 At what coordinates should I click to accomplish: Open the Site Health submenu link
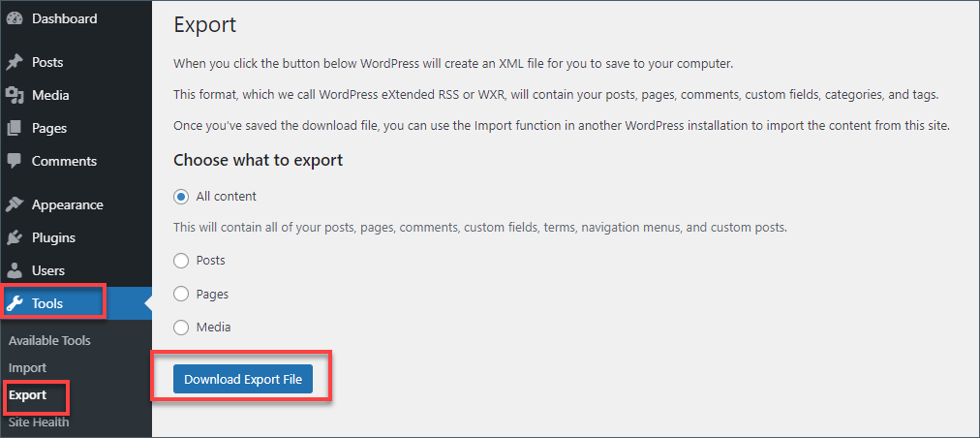pos(39,422)
